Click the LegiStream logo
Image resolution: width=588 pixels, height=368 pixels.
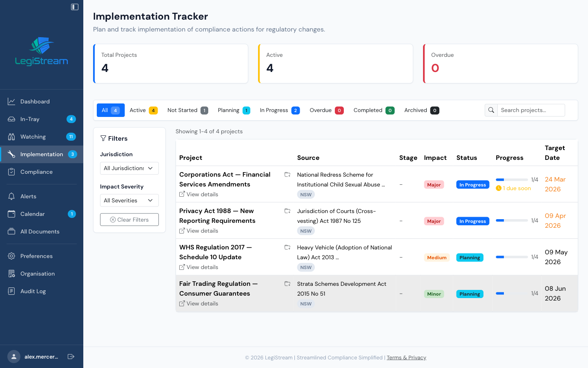point(42,51)
